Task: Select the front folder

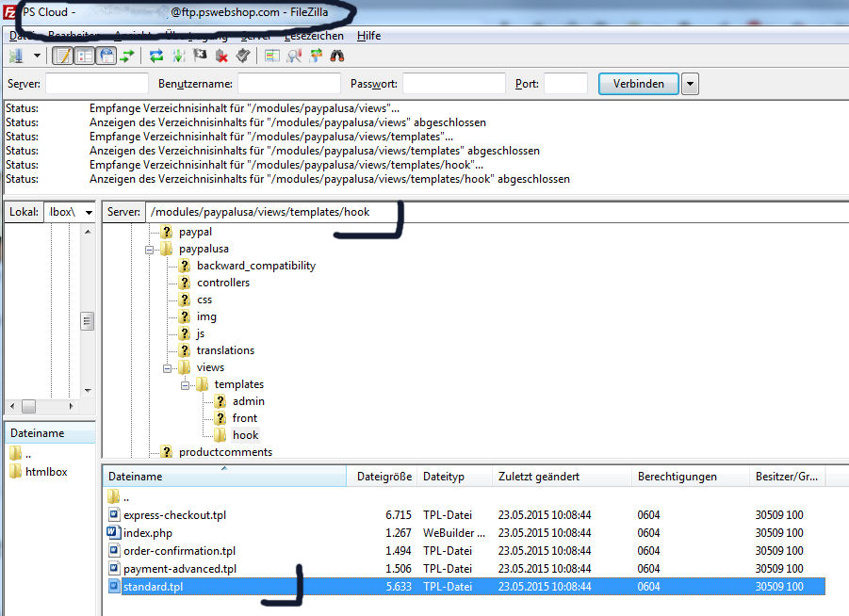Action: click(245, 418)
